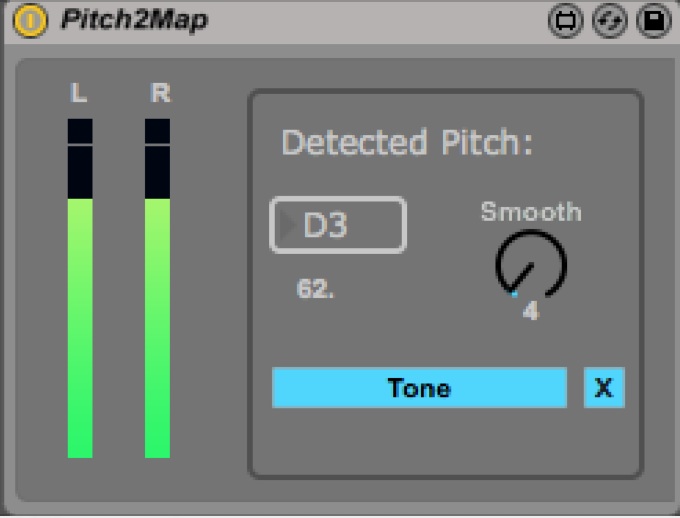
Task: Save preset using the disk icon
Action: pyautogui.click(x=653, y=21)
